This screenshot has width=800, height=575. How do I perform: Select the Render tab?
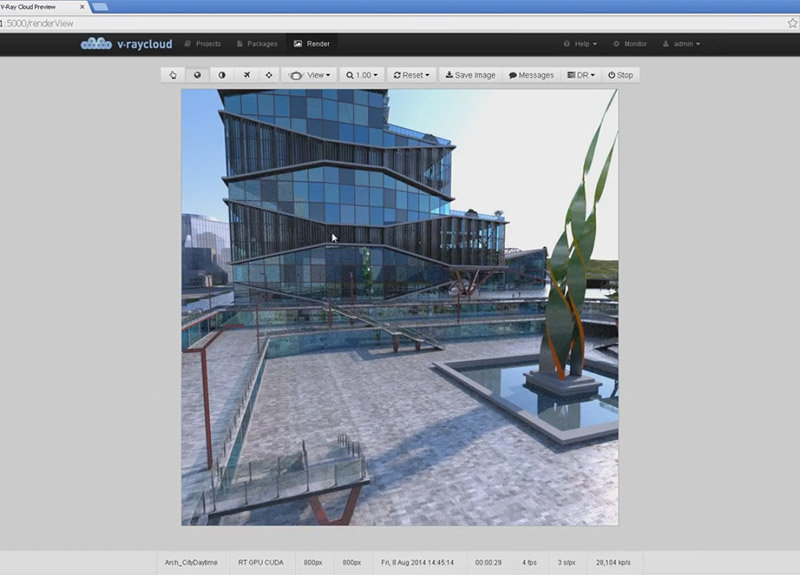point(311,44)
